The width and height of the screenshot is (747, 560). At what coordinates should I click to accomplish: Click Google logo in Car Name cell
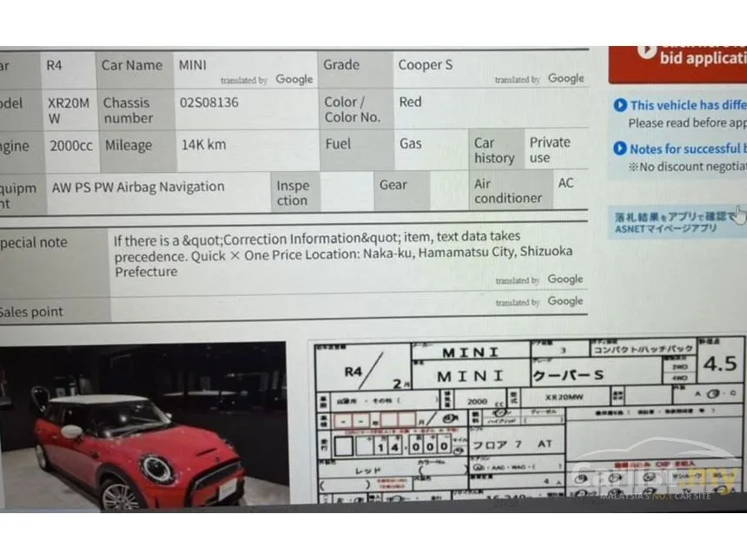294,79
